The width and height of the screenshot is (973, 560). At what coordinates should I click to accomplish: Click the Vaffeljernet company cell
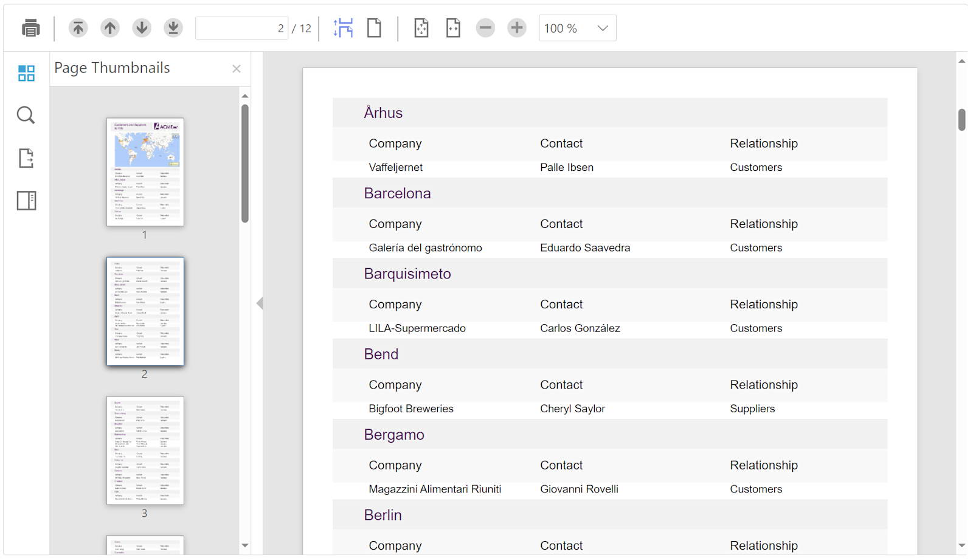coord(396,167)
